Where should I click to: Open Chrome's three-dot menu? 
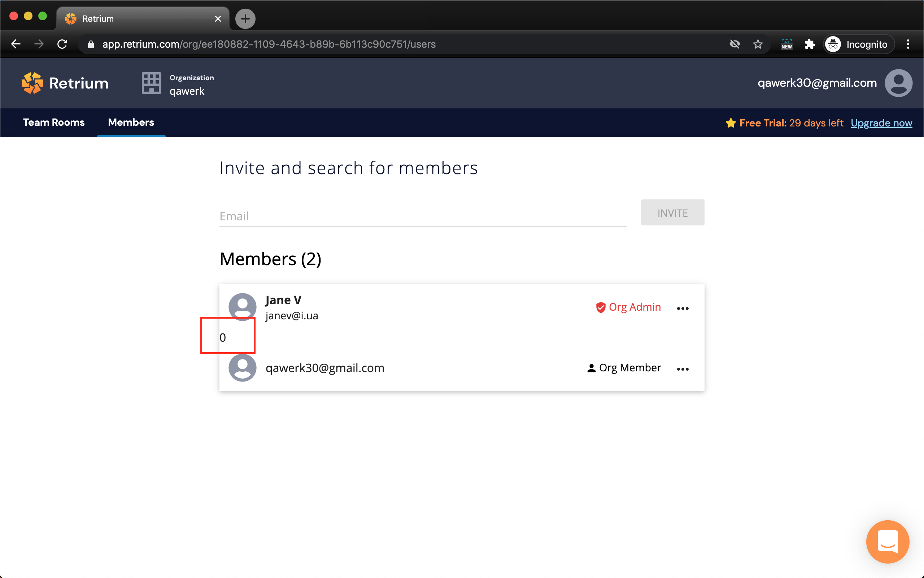coord(908,44)
